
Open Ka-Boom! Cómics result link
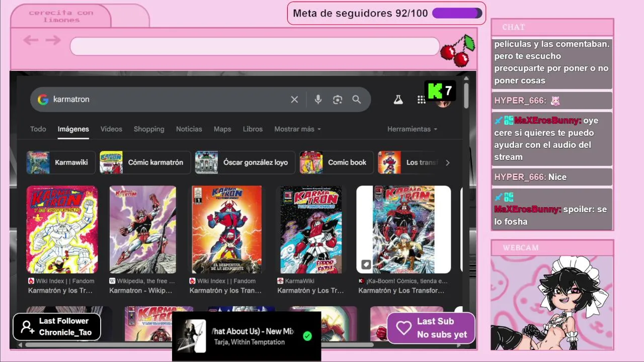click(x=403, y=286)
